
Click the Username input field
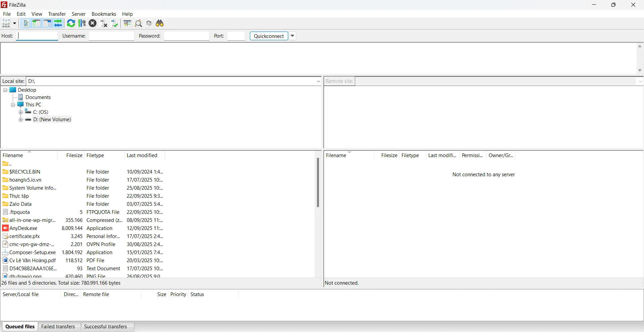point(111,36)
